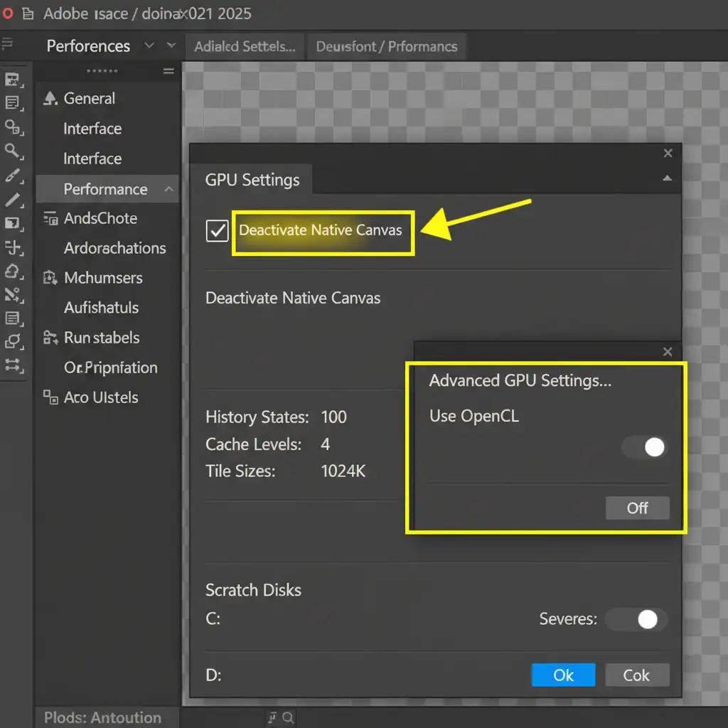
Task: Click the icon beside AndsChote entry
Action: tap(50, 219)
